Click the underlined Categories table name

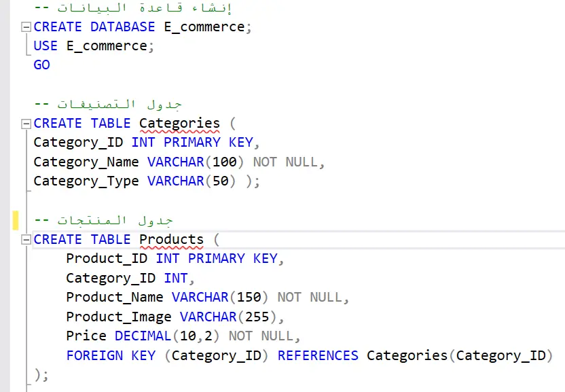click(x=179, y=124)
